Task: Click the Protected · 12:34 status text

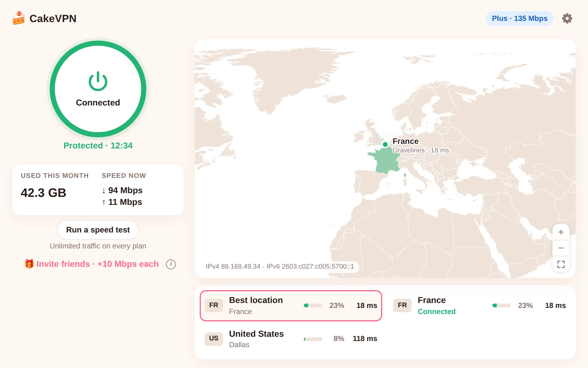Action: [x=98, y=146]
